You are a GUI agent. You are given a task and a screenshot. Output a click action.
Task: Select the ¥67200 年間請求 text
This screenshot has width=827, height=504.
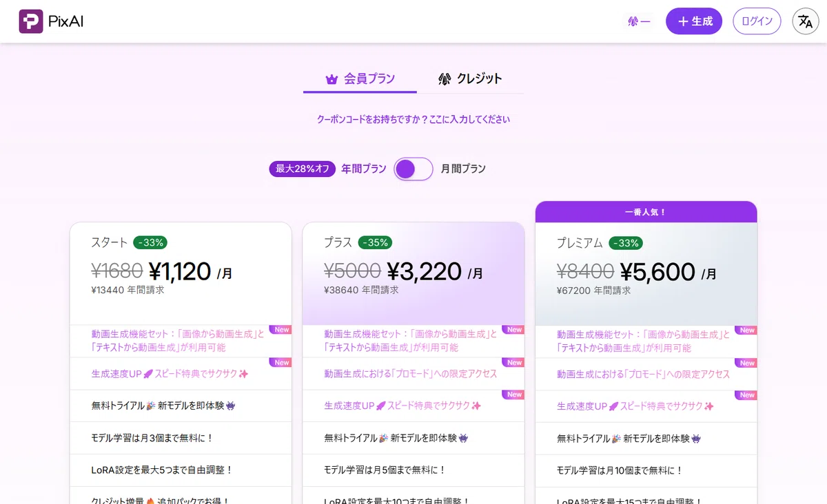[593, 291]
